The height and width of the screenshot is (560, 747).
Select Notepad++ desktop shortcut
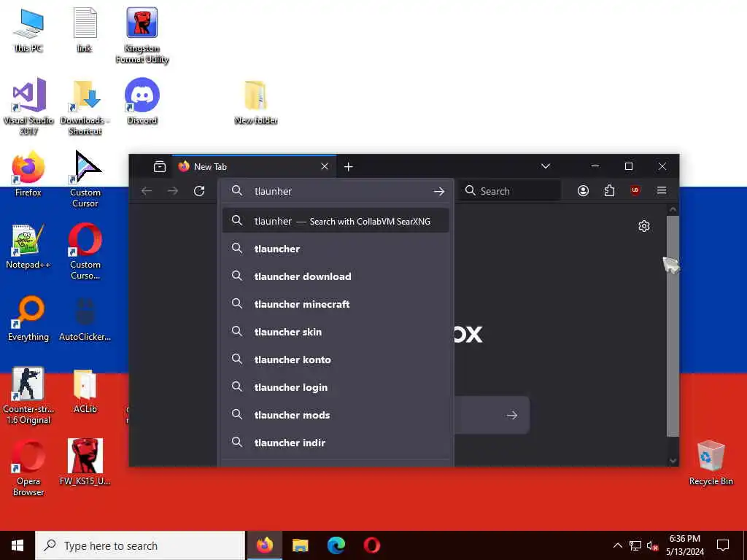pyautogui.click(x=28, y=246)
